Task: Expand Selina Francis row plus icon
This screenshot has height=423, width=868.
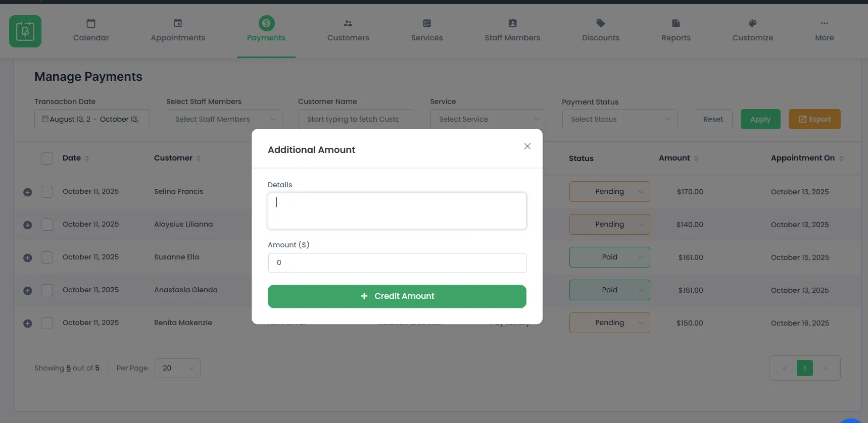Action: (x=28, y=192)
